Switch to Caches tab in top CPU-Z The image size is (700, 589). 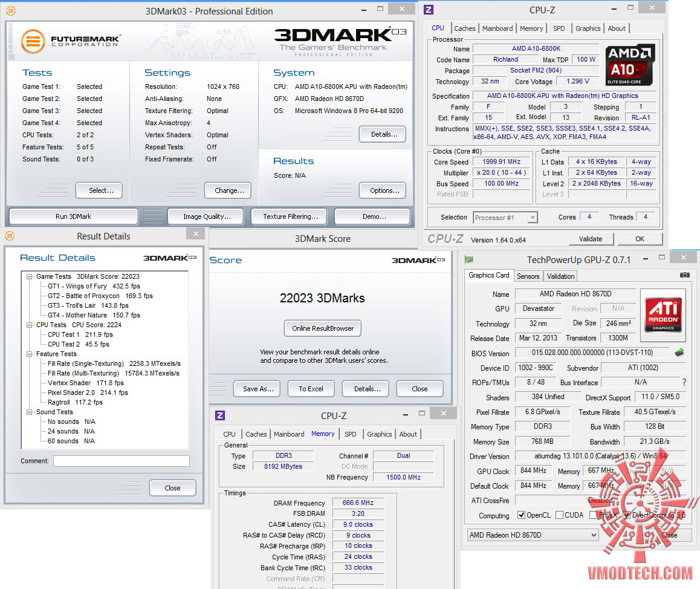(465, 28)
